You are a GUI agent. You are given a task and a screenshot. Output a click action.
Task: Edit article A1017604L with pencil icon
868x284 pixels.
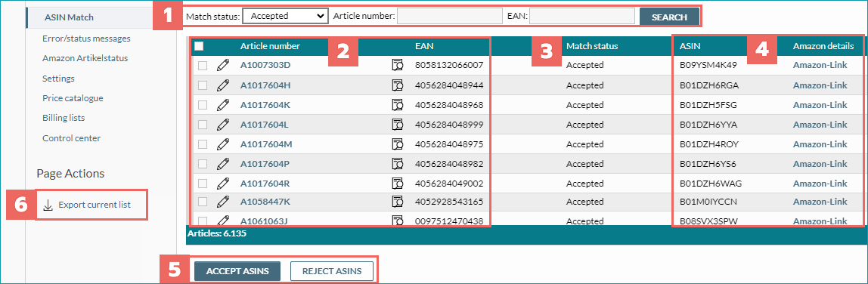click(x=222, y=125)
